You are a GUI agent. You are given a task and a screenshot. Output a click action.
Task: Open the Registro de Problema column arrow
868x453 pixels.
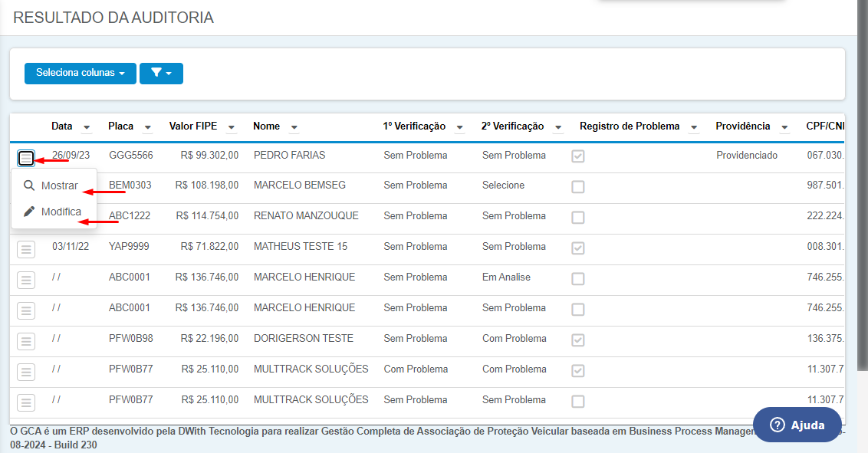694,127
